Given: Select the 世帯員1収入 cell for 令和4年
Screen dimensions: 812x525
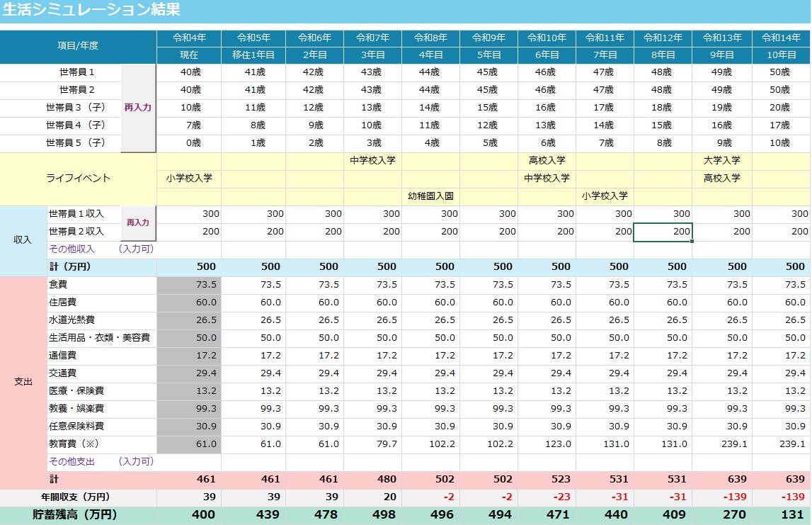Looking at the screenshot, I should tap(188, 214).
